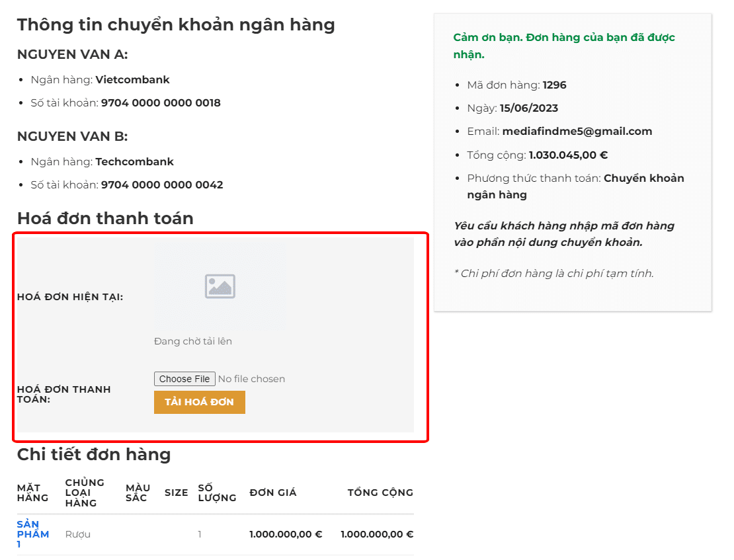
Task: Open the SẢN PHẨM 1 product link
Action: pyautogui.click(x=32, y=534)
